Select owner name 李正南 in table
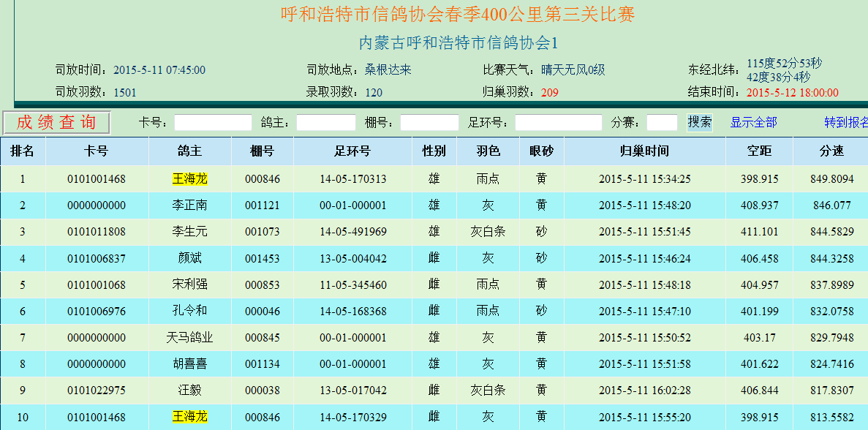This screenshot has height=430, width=868. (189, 205)
